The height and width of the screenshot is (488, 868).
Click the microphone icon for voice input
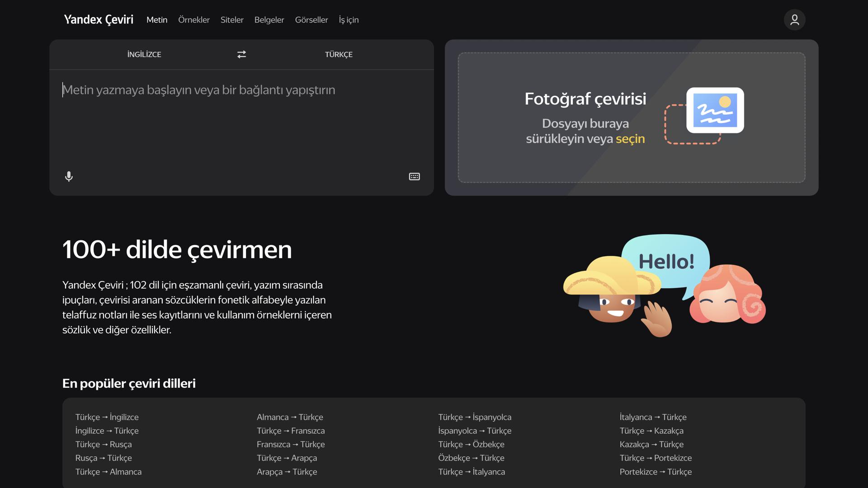(x=69, y=176)
